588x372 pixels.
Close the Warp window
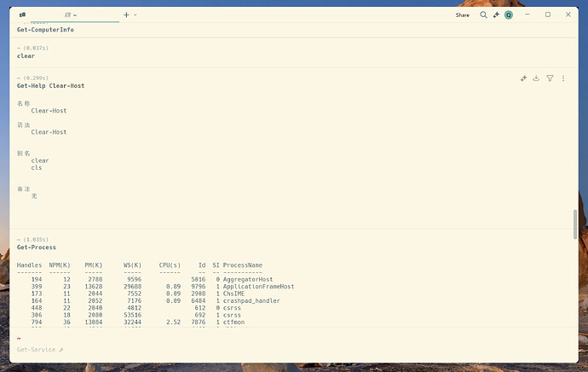pyautogui.click(x=568, y=15)
